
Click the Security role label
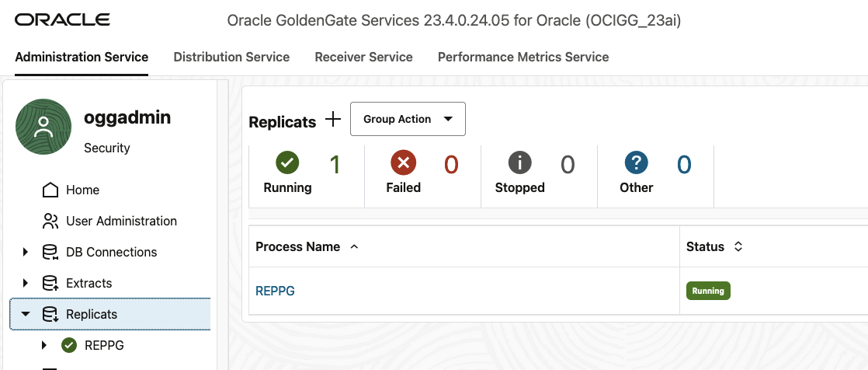107,148
